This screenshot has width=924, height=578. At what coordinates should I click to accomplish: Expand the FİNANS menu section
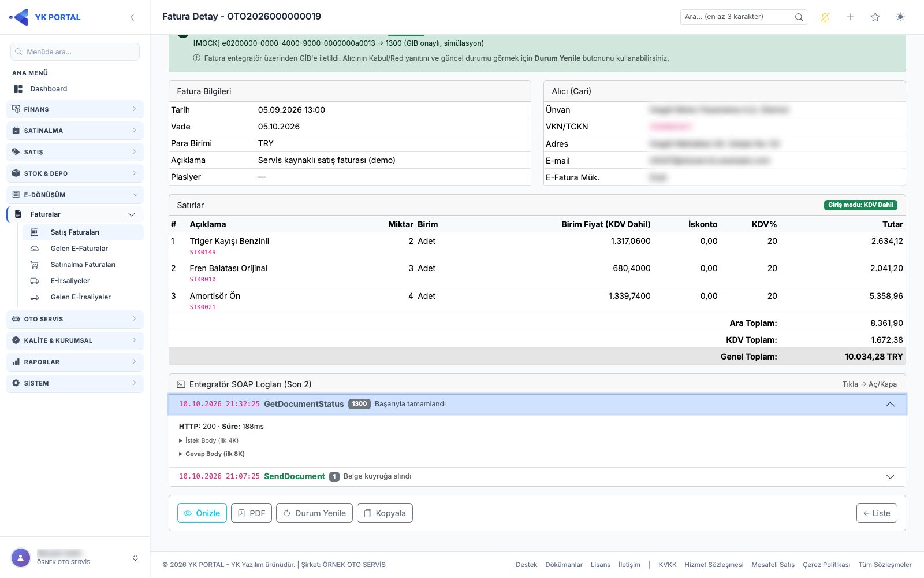click(75, 109)
